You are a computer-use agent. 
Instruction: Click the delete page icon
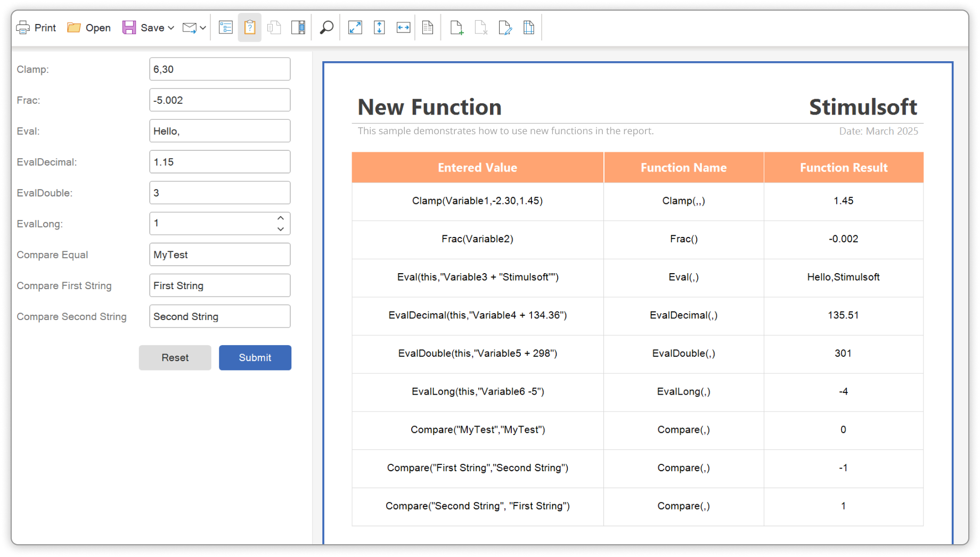(x=481, y=28)
